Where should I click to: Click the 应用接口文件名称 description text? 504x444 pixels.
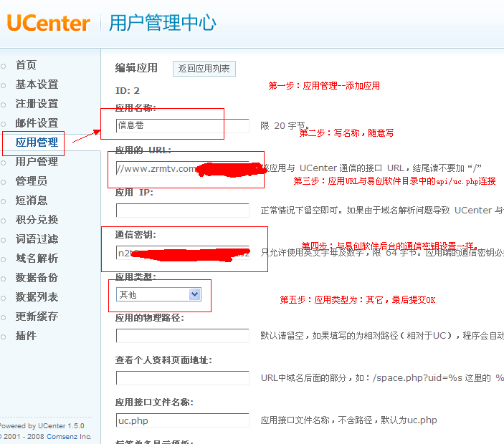point(348,420)
